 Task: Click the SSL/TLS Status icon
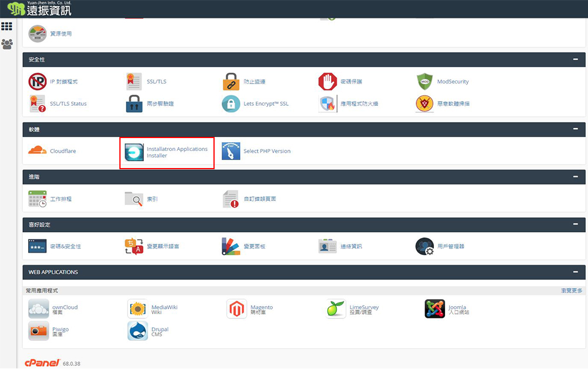click(38, 103)
